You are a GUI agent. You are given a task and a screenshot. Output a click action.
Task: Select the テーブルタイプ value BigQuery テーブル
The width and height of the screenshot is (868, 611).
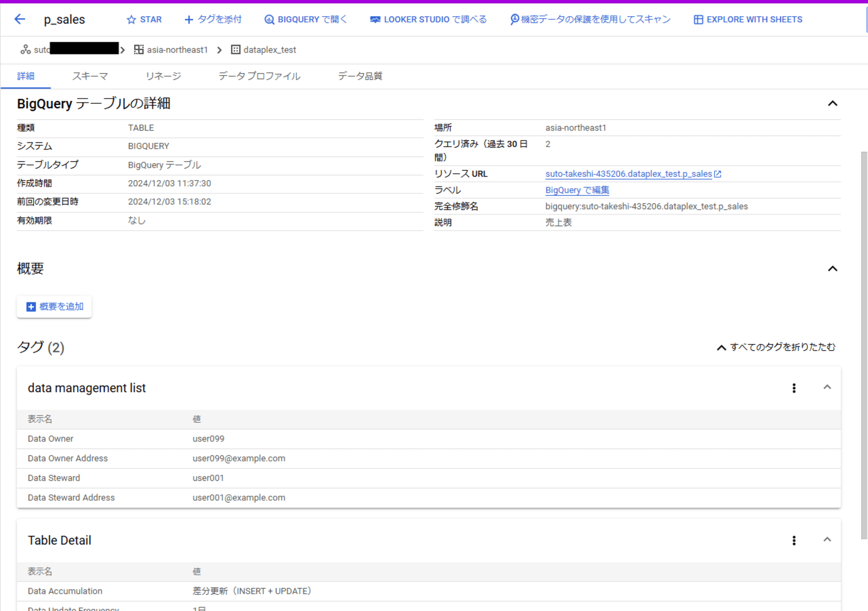coord(164,165)
